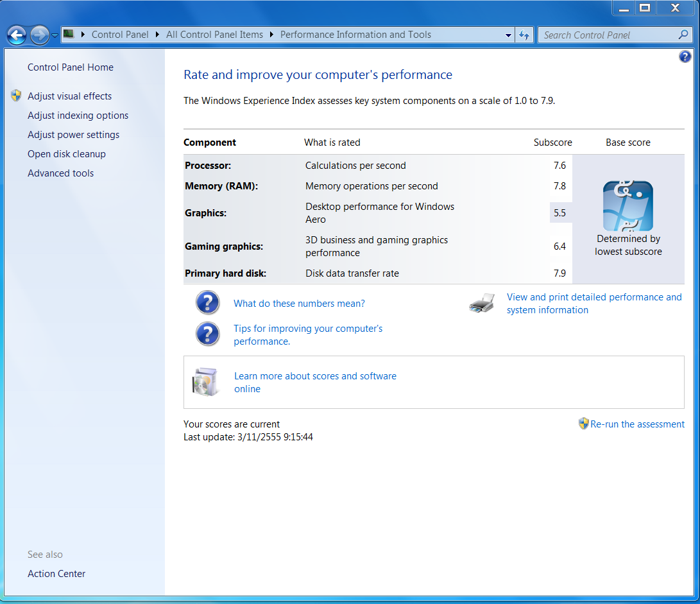
Task: Open Tips for improving your computer's performance
Action: [x=308, y=334]
